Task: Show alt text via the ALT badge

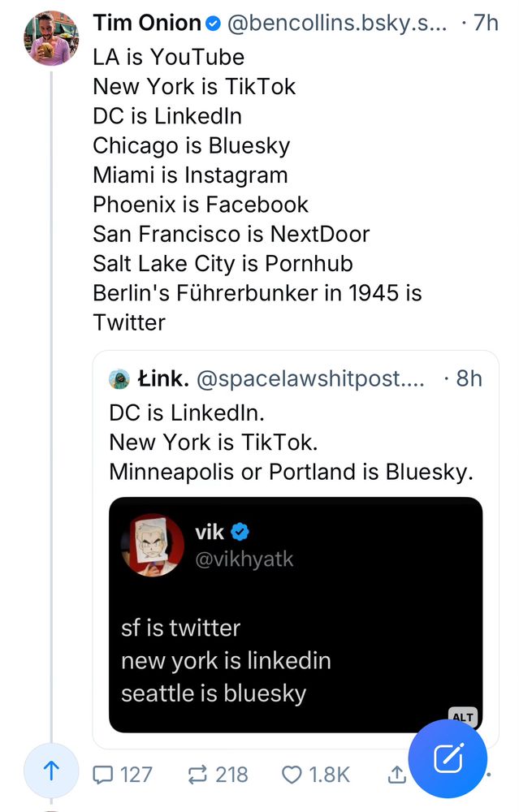Action: tap(461, 716)
